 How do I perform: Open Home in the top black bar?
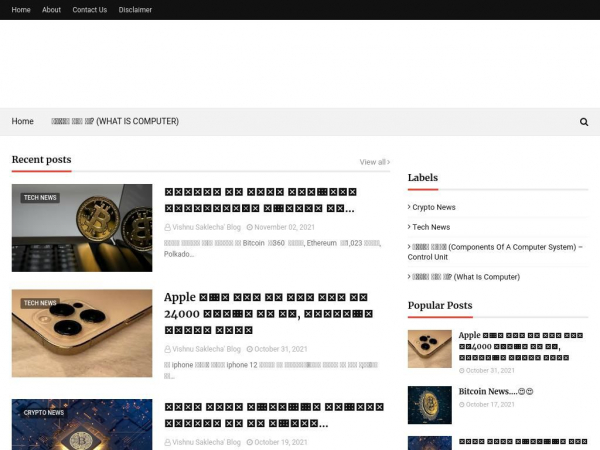(x=21, y=10)
